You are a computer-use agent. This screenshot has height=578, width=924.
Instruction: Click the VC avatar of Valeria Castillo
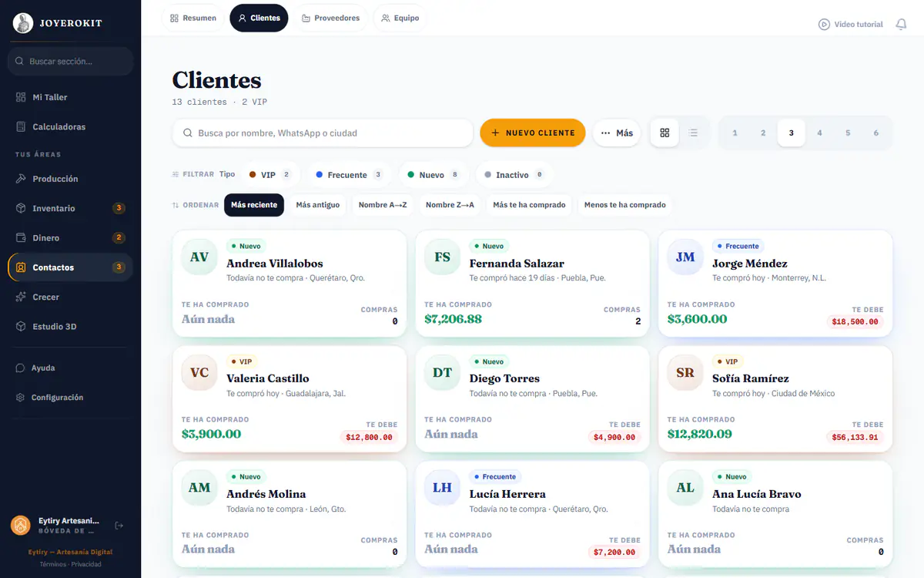click(199, 373)
